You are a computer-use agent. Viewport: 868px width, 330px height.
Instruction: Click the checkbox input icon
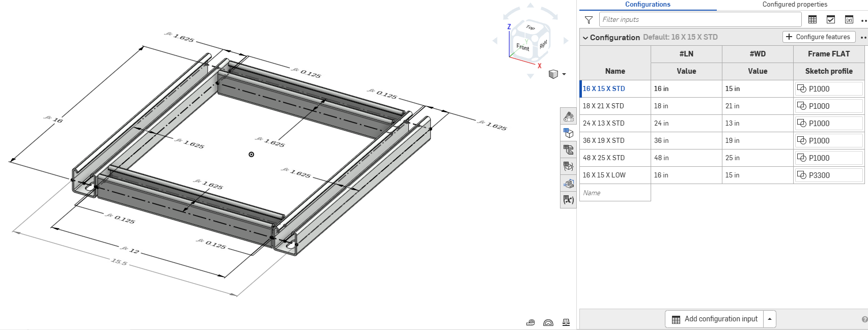(831, 19)
